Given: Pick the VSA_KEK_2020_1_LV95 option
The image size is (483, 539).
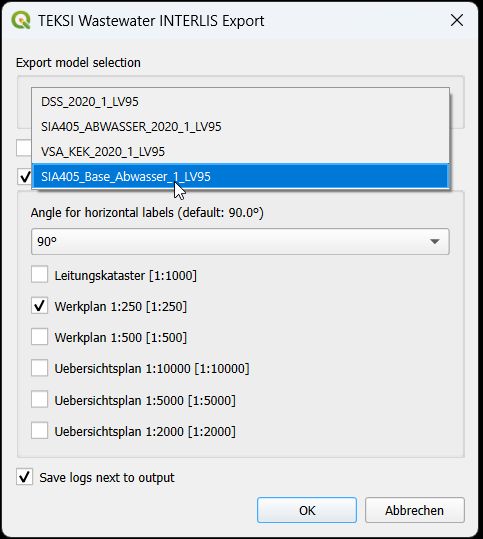Looking at the screenshot, I should coord(240,152).
